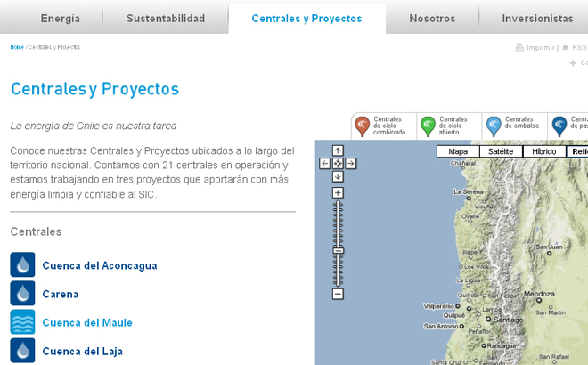Click the San Juan label on map
The width and height of the screenshot is (588, 365).
(549, 247)
